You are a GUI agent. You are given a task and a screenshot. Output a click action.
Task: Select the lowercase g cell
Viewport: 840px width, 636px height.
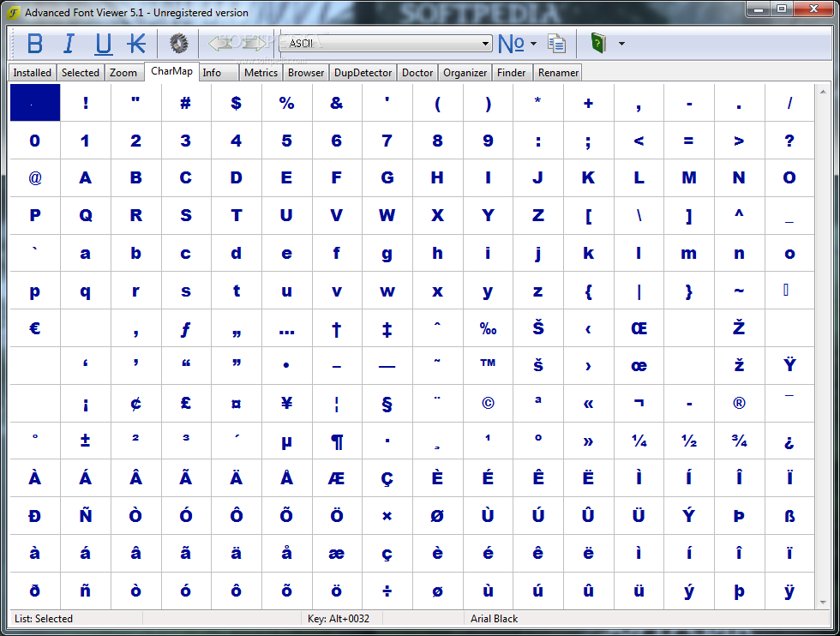click(x=387, y=253)
